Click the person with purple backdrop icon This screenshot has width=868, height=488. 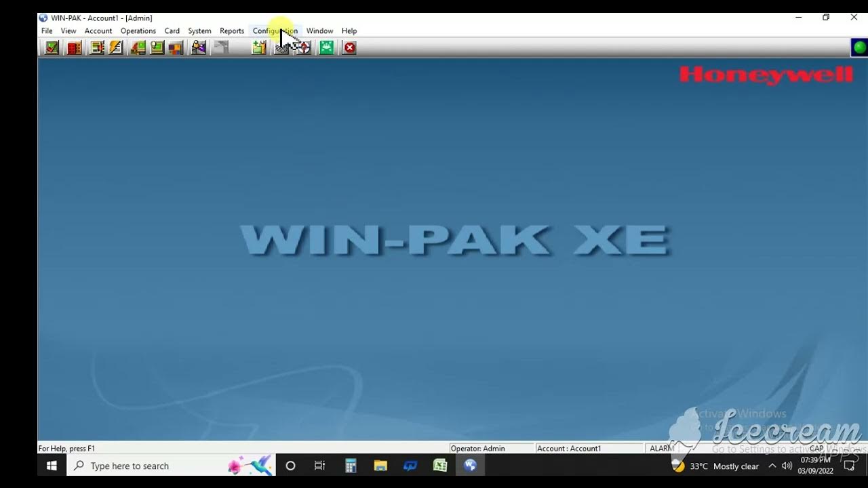[198, 47]
